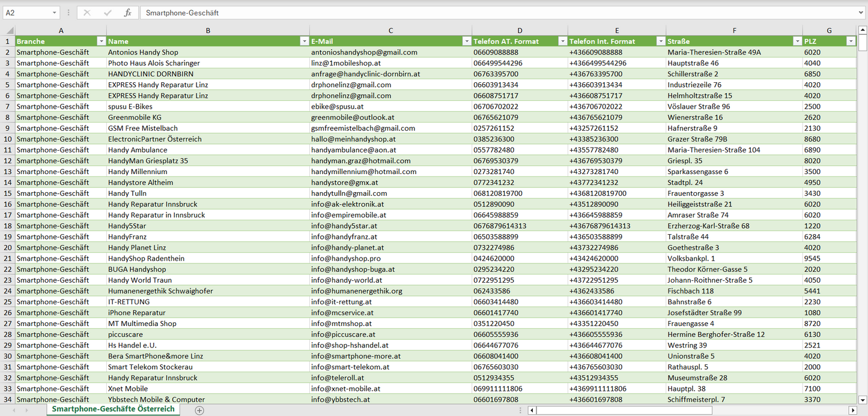Expand the formula bar with chevron
The height and width of the screenshot is (416, 868).
[x=861, y=13]
